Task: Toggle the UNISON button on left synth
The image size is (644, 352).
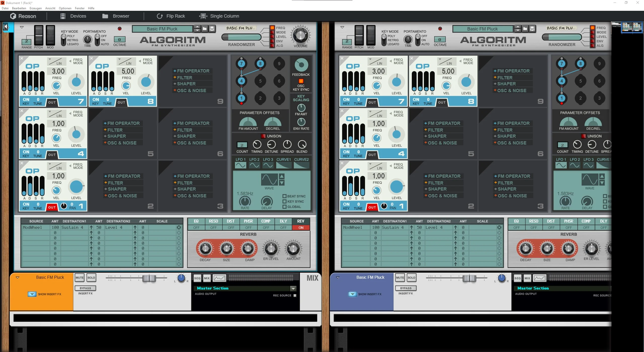Action: pyautogui.click(x=263, y=136)
